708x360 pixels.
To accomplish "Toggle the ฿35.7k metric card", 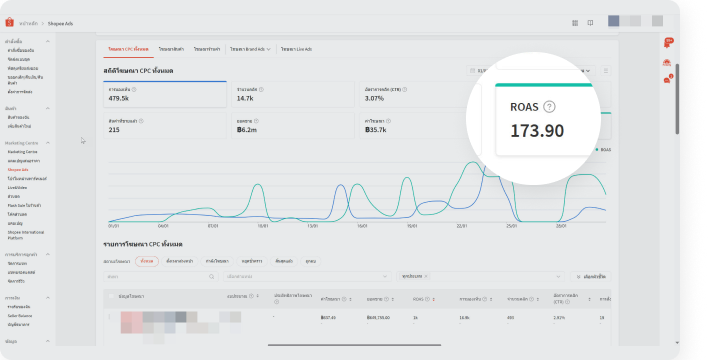I will pos(420,126).
